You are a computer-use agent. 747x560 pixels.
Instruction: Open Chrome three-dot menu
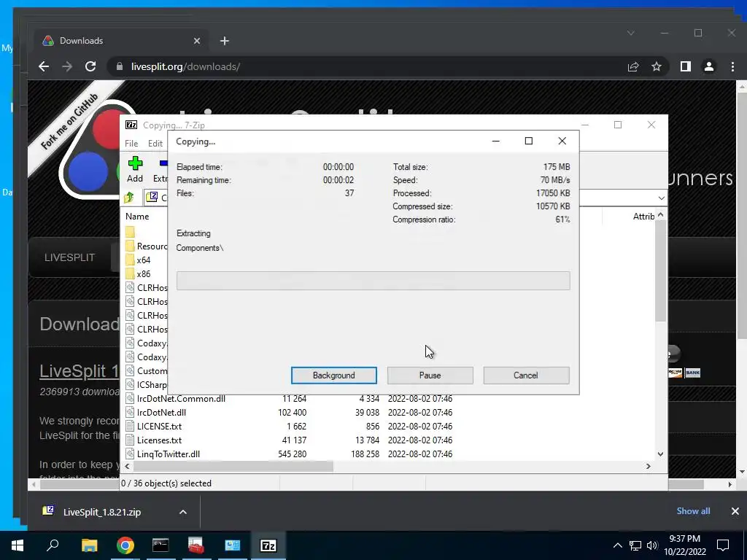(732, 66)
